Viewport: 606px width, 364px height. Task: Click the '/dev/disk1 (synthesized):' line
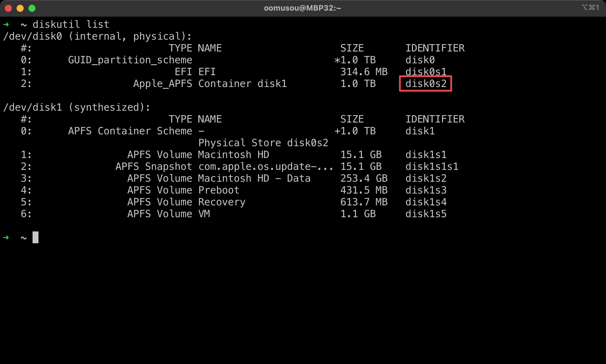[77, 107]
